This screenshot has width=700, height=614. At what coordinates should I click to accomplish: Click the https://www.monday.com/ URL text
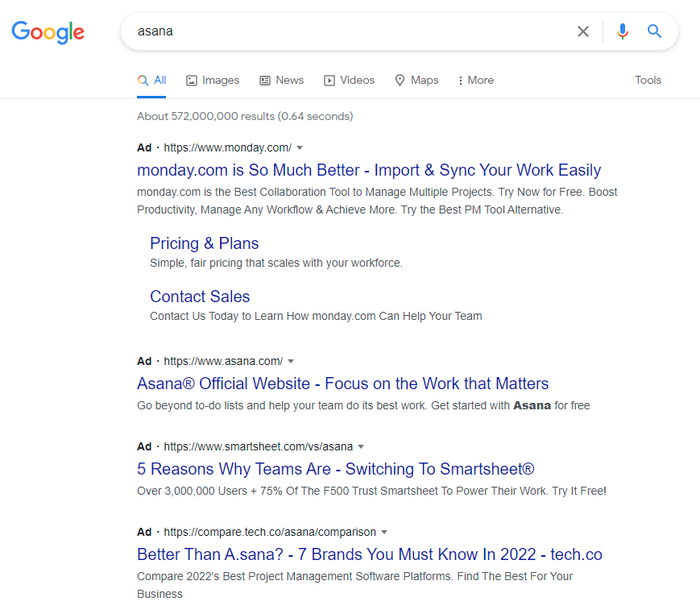(x=228, y=147)
